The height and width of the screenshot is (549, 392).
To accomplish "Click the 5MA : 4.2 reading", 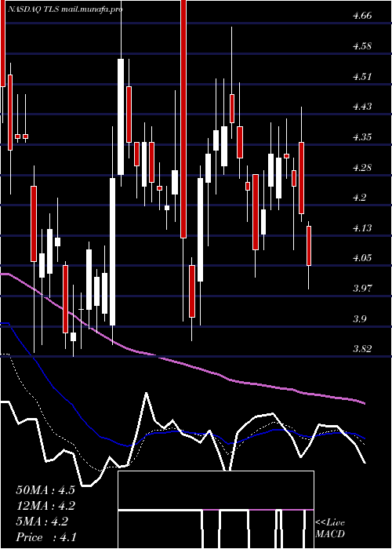I will [42, 522].
